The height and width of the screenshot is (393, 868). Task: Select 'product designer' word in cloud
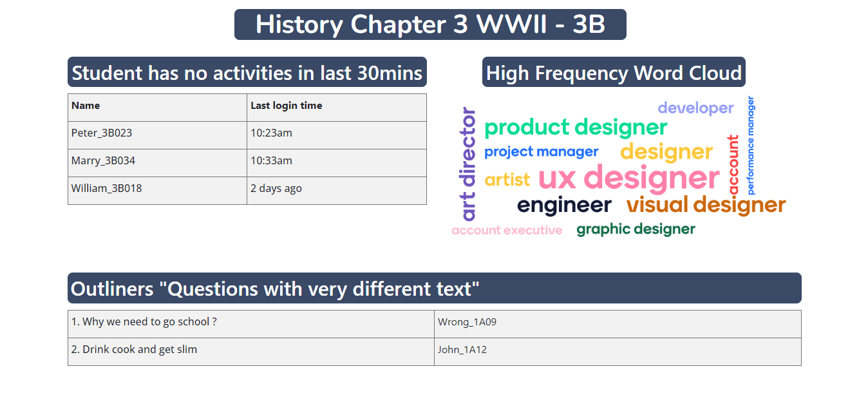click(x=575, y=128)
